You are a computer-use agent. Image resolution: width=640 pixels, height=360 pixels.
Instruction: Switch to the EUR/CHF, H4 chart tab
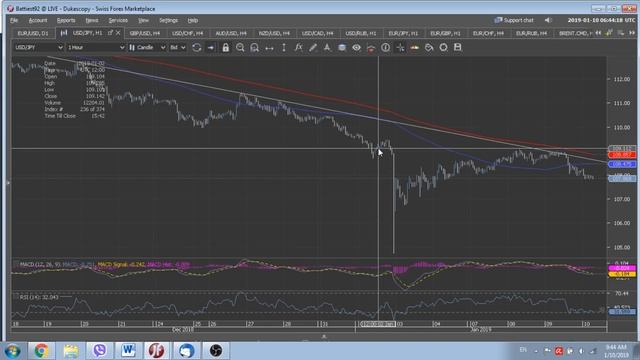(488, 33)
